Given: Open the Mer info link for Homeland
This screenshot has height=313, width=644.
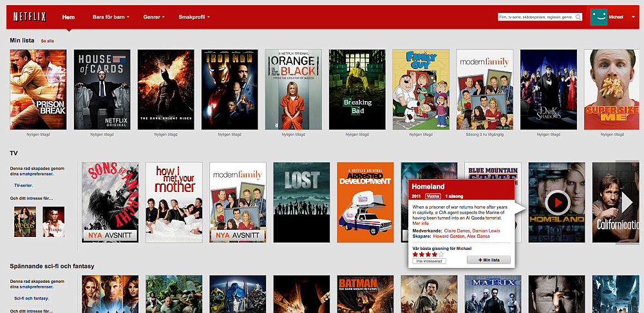Looking at the screenshot, I should [421, 223].
